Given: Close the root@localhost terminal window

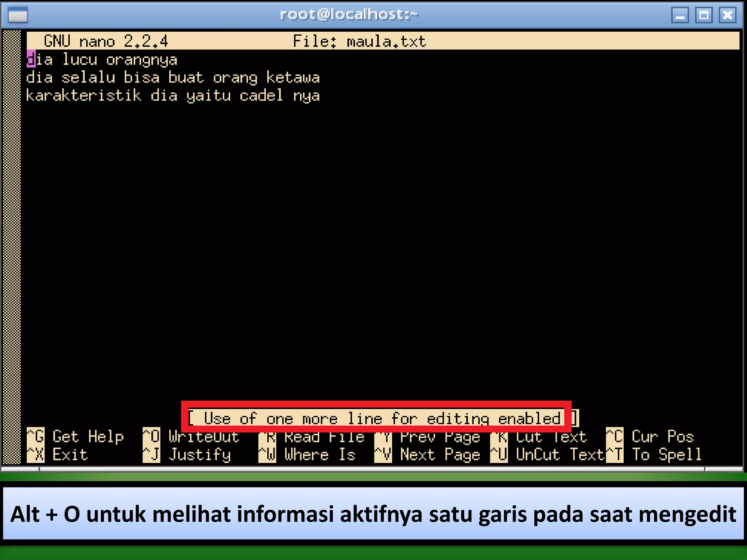Looking at the screenshot, I should point(727,15).
